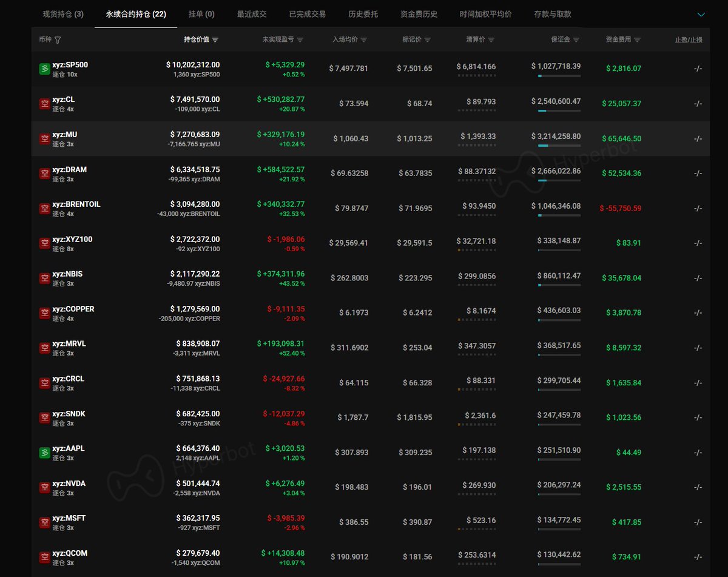Click the short badge on xyz:CRCL row
728x577 pixels.
(x=44, y=383)
